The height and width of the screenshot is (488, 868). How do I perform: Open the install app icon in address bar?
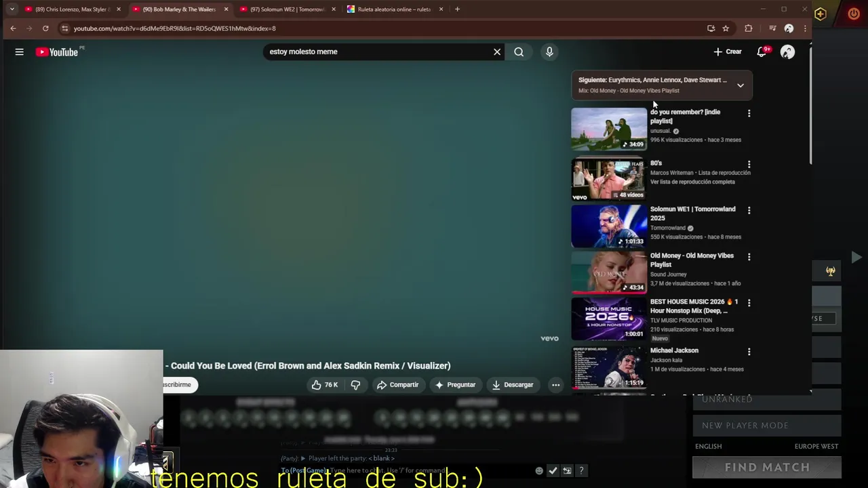pyautogui.click(x=711, y=28)
